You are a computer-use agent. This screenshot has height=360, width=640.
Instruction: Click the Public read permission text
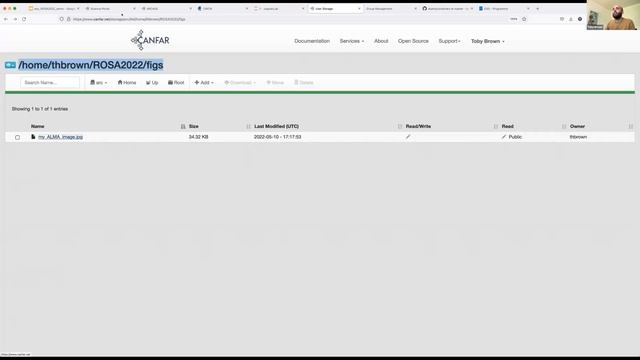pyautogui.click(x=515, y=137)
